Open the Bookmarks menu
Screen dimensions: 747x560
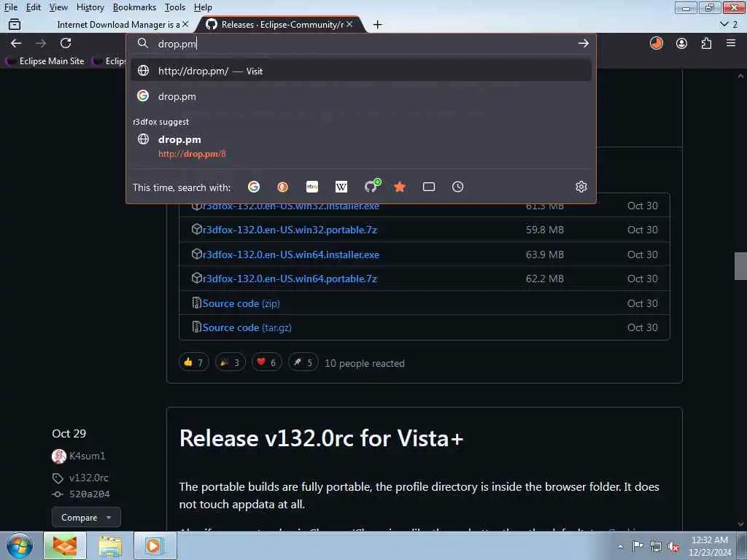[134, 7]
